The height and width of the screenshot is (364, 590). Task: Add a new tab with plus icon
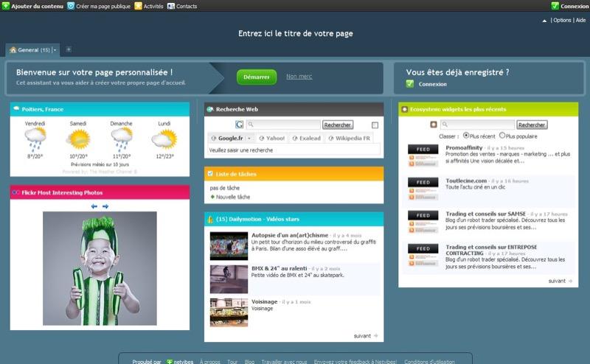click(x=69, y=49)
